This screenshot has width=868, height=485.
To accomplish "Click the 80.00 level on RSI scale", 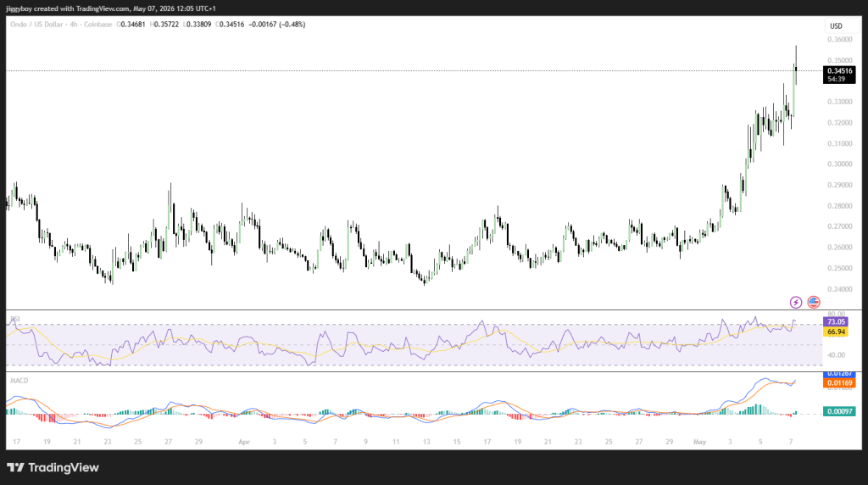I will point(837,315).
